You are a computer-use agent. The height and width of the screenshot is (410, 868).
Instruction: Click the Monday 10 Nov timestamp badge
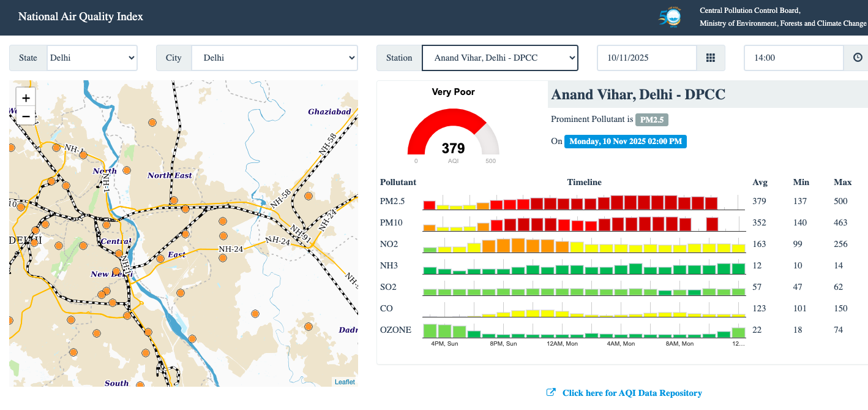coord(625,141)
